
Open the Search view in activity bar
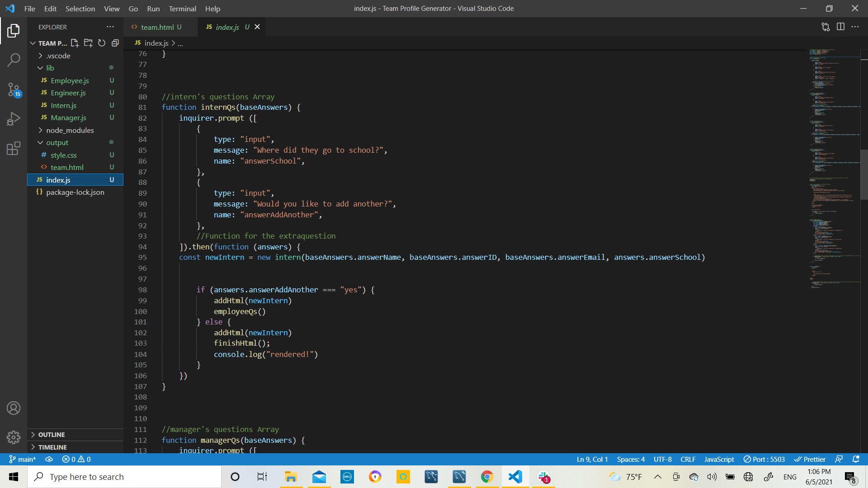pos(14,60)
